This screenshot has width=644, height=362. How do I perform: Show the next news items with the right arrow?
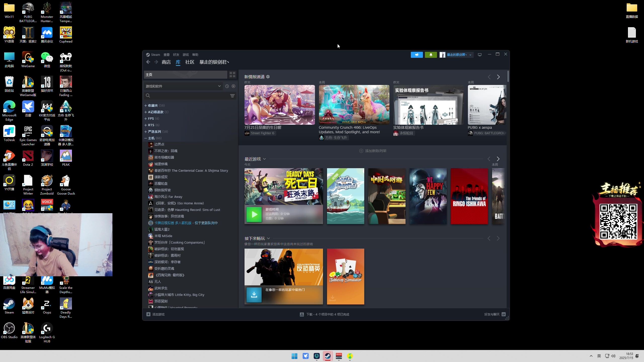[498, 77]
